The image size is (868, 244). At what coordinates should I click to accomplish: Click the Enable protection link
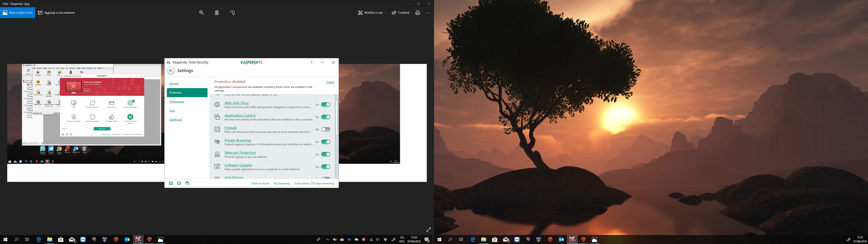[330, 82]
